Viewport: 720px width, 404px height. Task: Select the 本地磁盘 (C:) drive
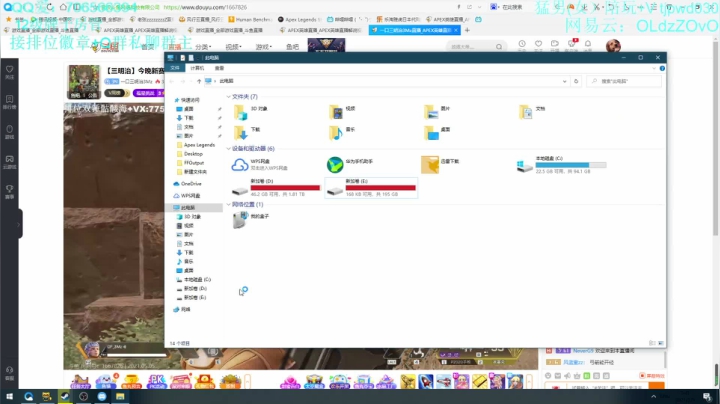(x=561, y=165)
